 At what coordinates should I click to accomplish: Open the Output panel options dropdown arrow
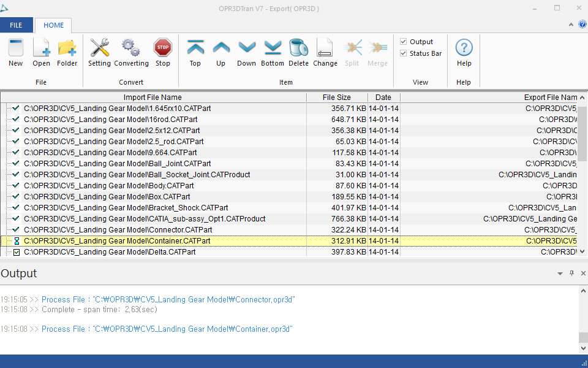tap(560, 274)
